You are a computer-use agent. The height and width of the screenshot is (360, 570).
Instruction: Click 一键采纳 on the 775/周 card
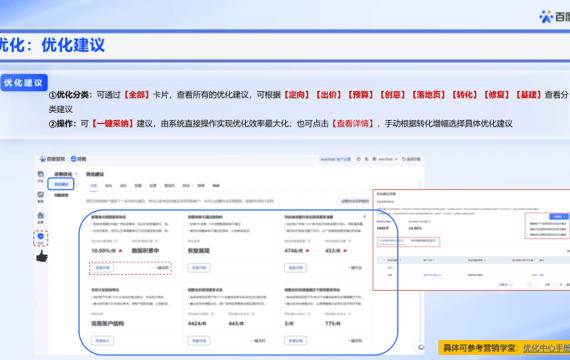click(x=354, y=341)
